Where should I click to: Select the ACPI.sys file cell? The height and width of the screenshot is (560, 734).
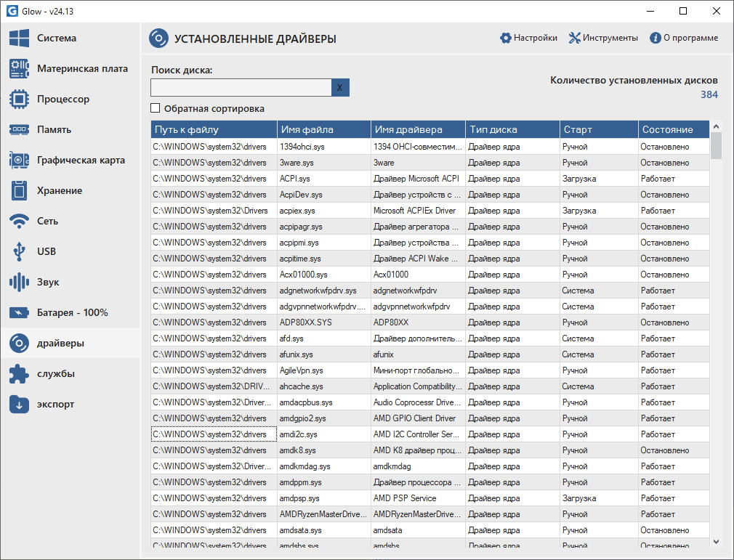[324, 179]
